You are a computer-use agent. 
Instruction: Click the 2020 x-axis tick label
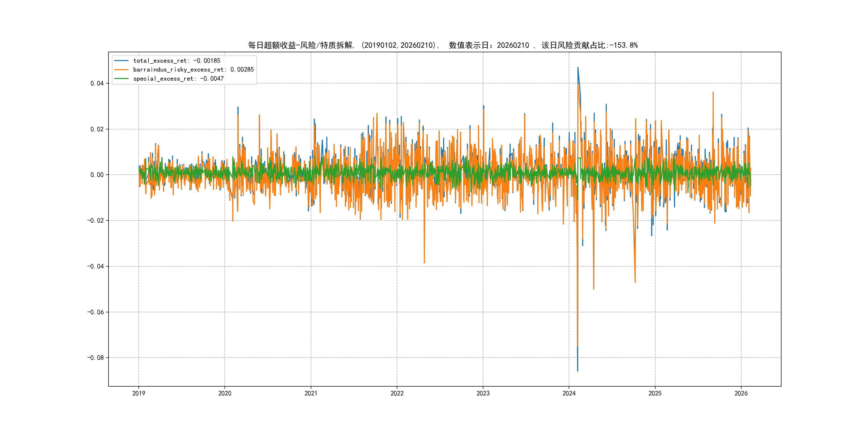[225, 393]
